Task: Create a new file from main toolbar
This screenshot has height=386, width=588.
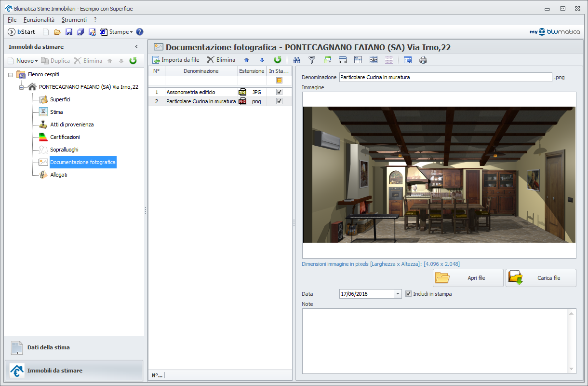Action: click(46, 32)
